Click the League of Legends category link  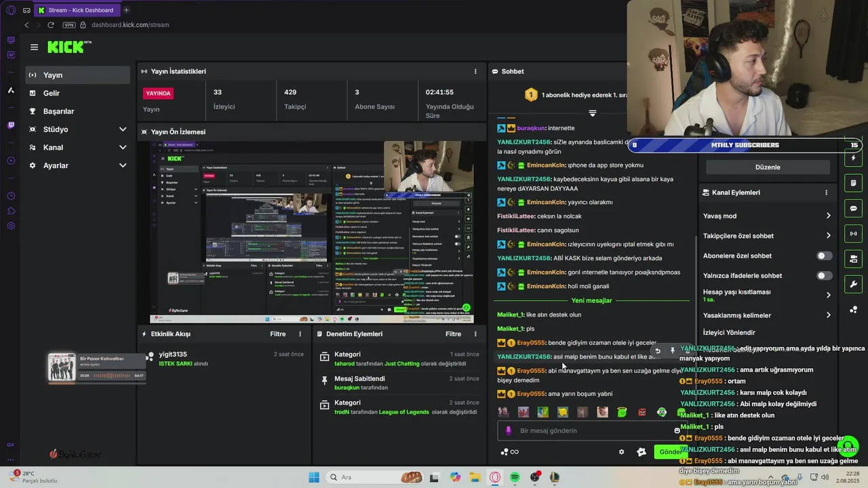[x=403, y=412]
